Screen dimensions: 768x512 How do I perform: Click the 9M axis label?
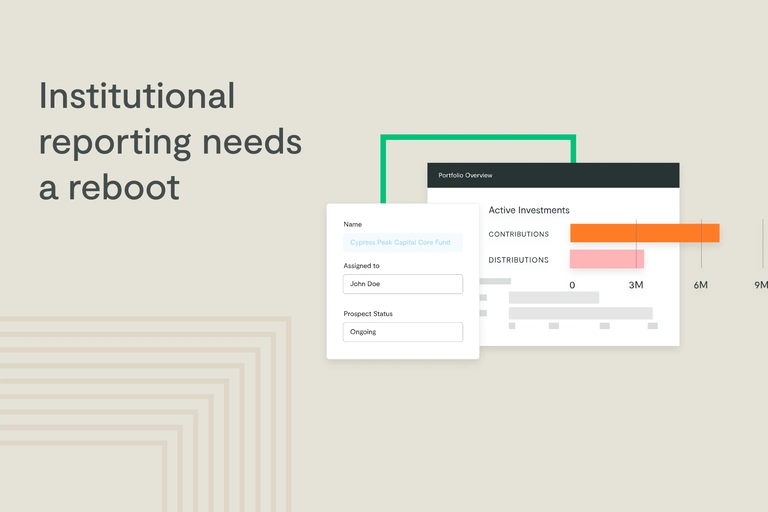pyautogui.click(x=760, y=286)
